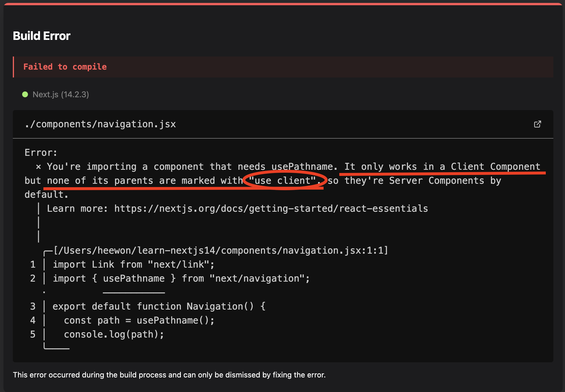
Task: Click line number 4 in code frame
Action: (x=33, y=320)
